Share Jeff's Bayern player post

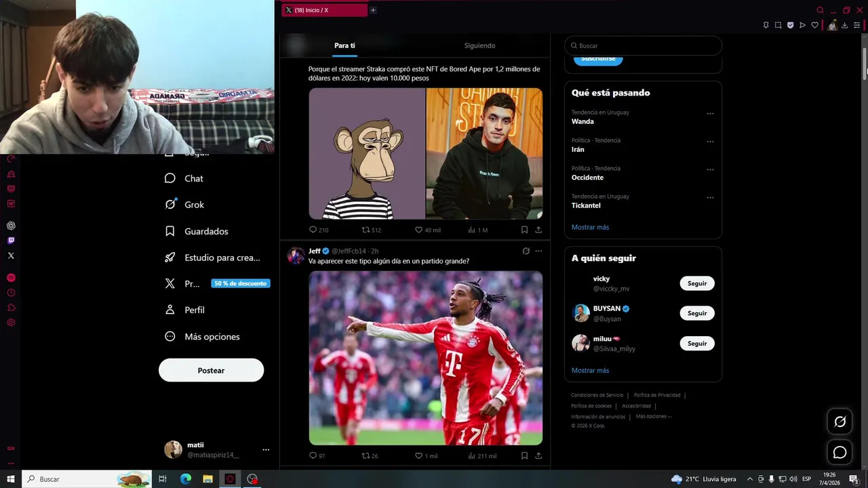pos(538,455)
